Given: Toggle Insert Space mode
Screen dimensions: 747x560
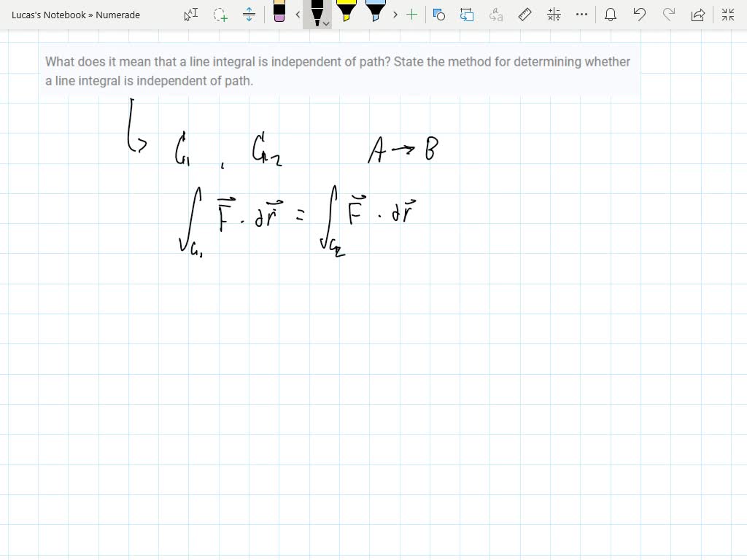Looking at the screenshot, I should pos(249,15).
